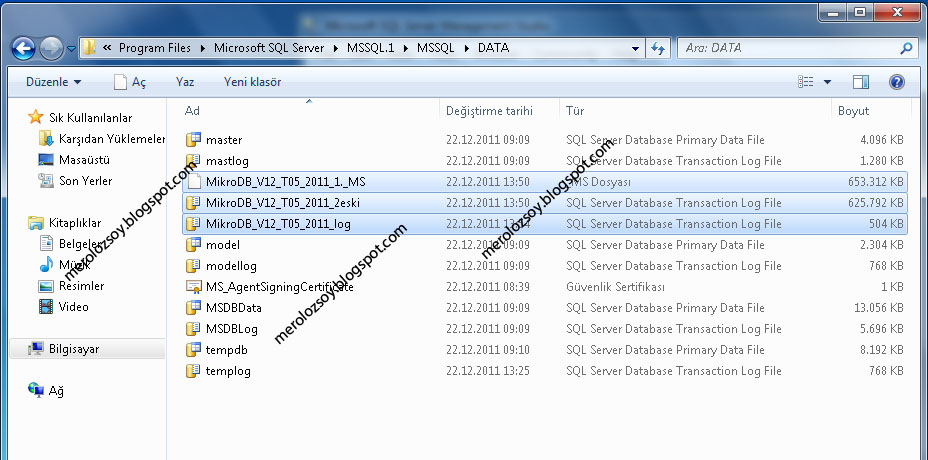Click the Yeni klasör button
Screen dimensions: 928x460
coord(253,82)
